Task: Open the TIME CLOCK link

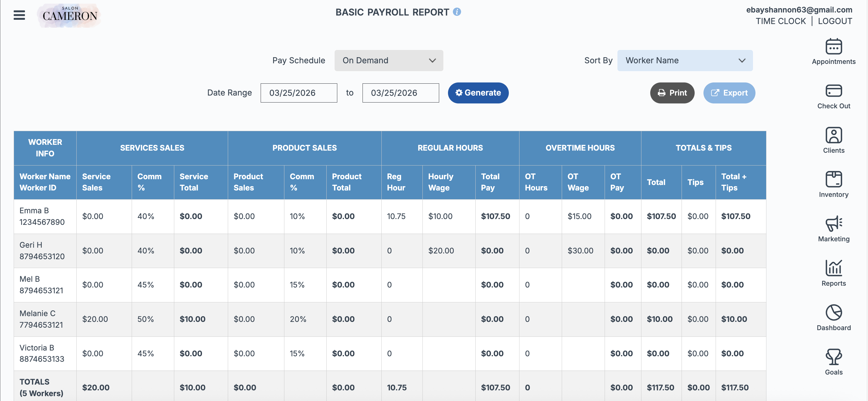Action: coord(780,21)
